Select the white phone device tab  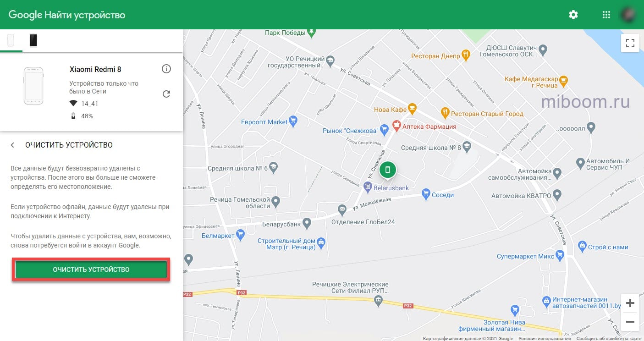[x=11, y=41]
